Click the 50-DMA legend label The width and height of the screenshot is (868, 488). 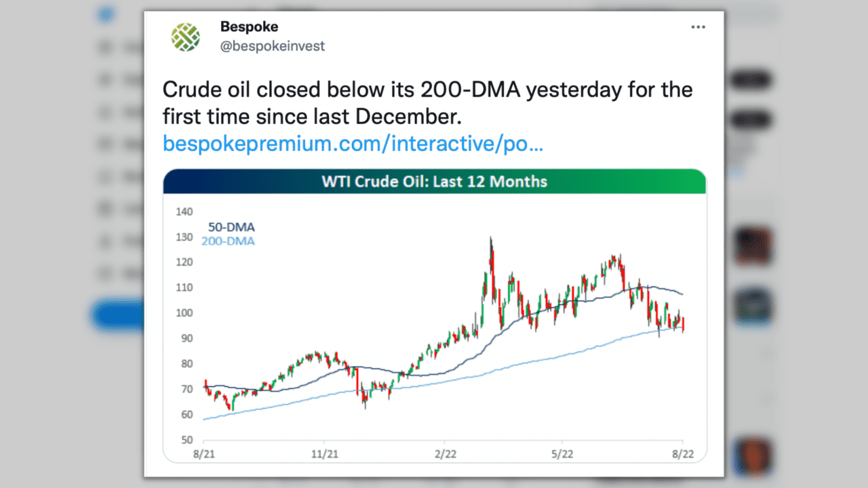[231, 228]
